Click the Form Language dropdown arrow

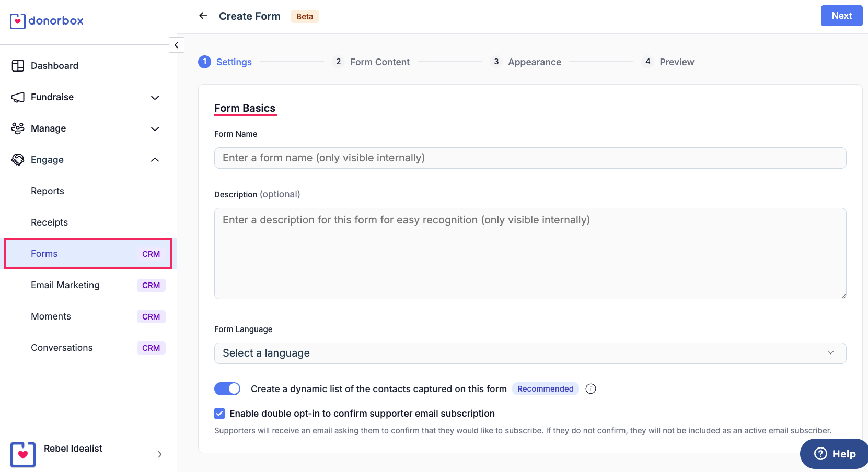point(830,353)
